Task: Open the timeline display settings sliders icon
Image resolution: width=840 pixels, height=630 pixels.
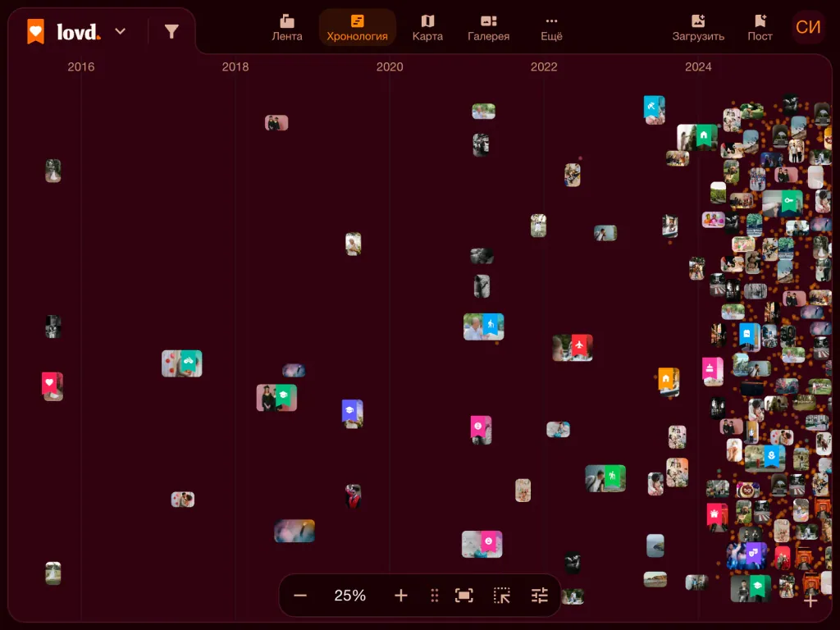Action: coord(540,596)
